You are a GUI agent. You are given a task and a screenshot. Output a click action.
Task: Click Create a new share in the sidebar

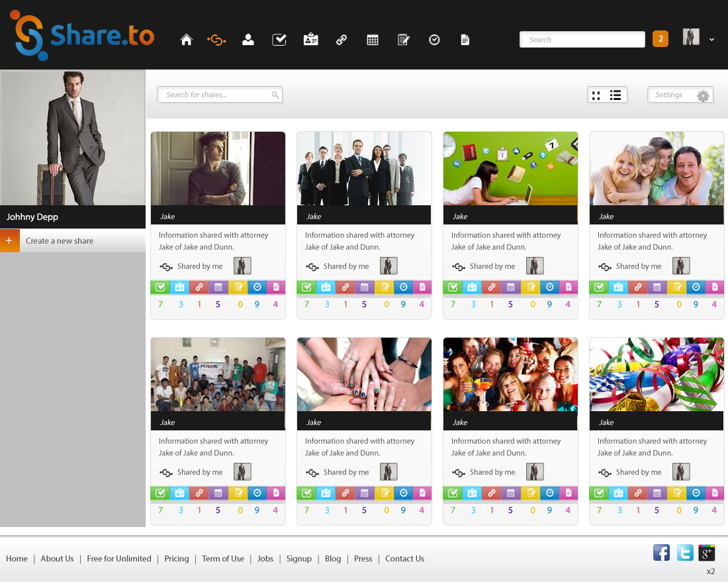[x=58, y=240]
